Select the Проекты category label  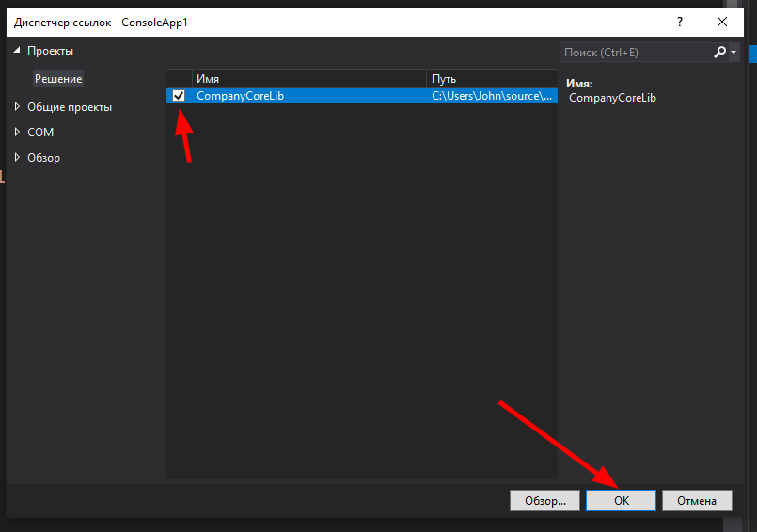click(x=50, y=51)
